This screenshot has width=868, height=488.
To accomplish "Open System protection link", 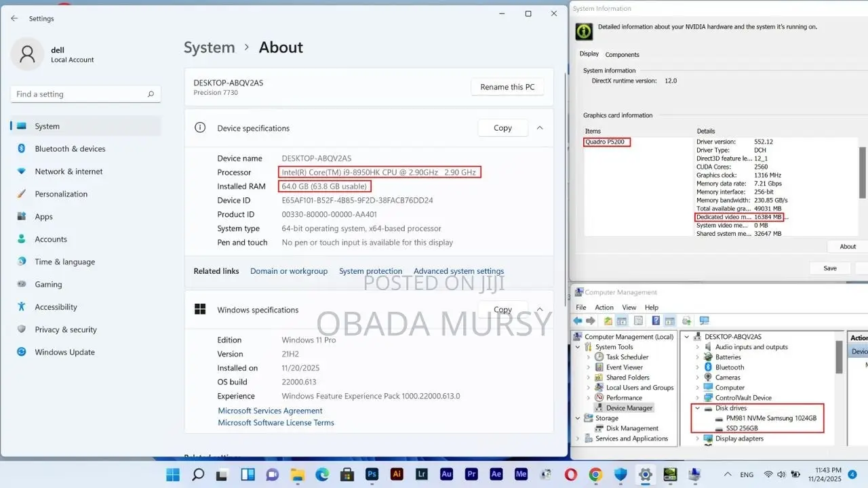I will coord(370,271).
